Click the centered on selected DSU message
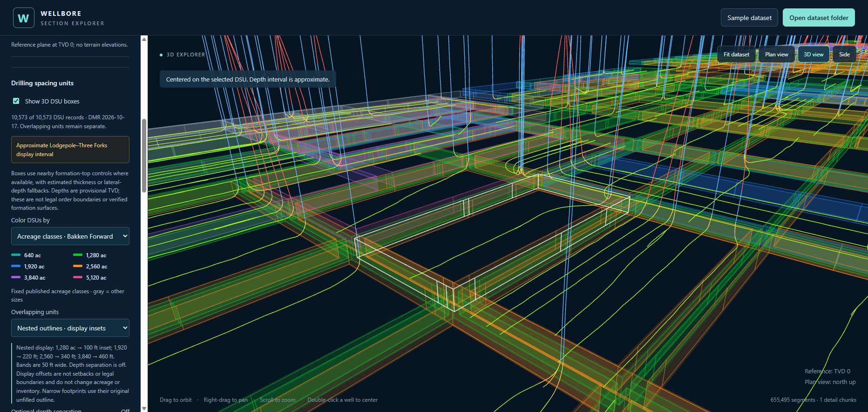868x412 pixels. (248, 79)
